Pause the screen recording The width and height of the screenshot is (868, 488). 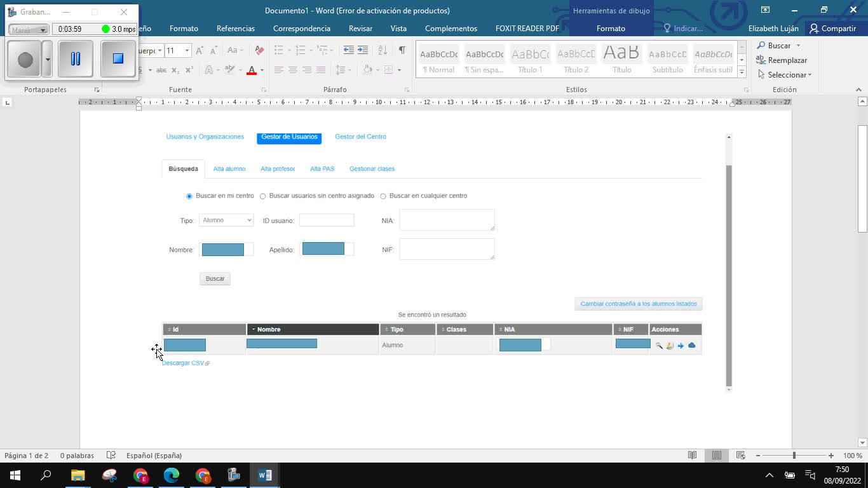click(x=76, y=58)
